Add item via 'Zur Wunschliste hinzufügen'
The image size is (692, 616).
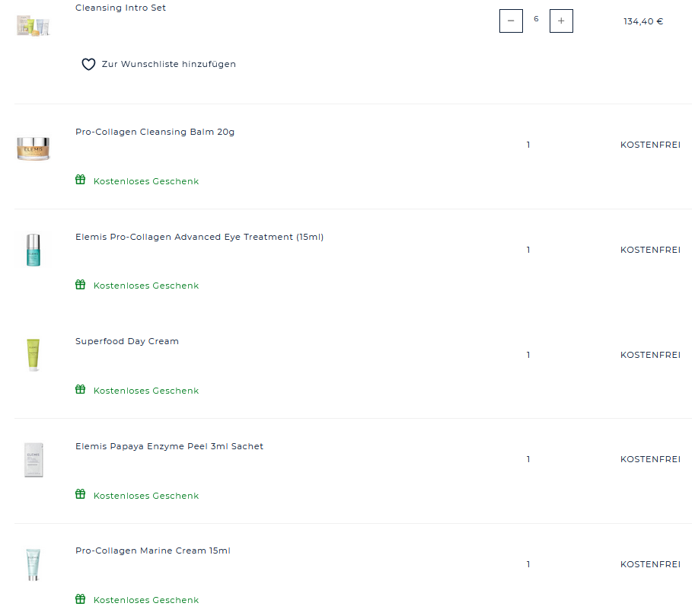tap(168, 65)
